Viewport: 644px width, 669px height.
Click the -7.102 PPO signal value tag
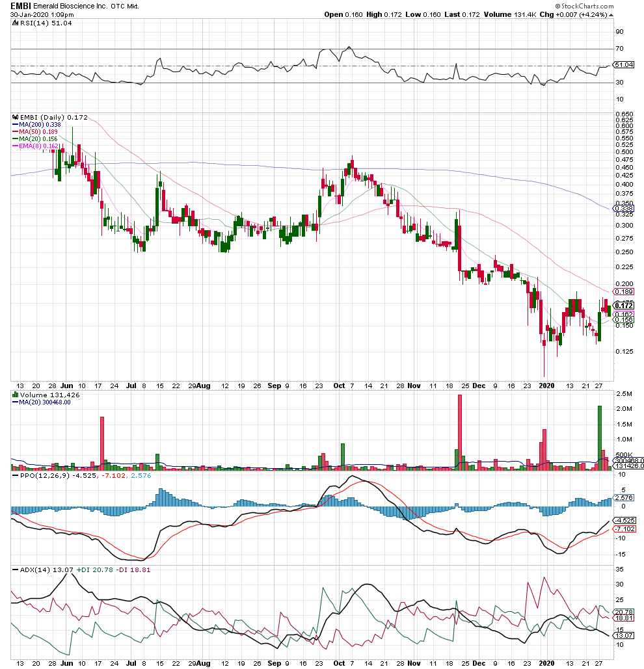click(624, 529)
